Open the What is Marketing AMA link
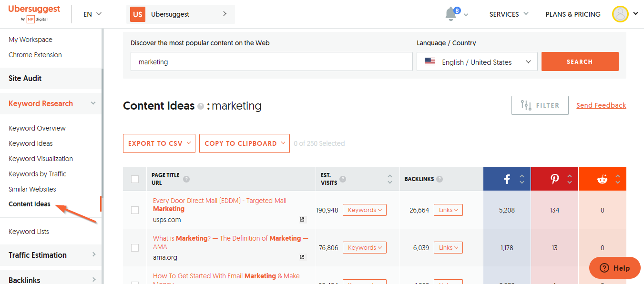Screen dimensions: 644x284 tap(231, 243)
